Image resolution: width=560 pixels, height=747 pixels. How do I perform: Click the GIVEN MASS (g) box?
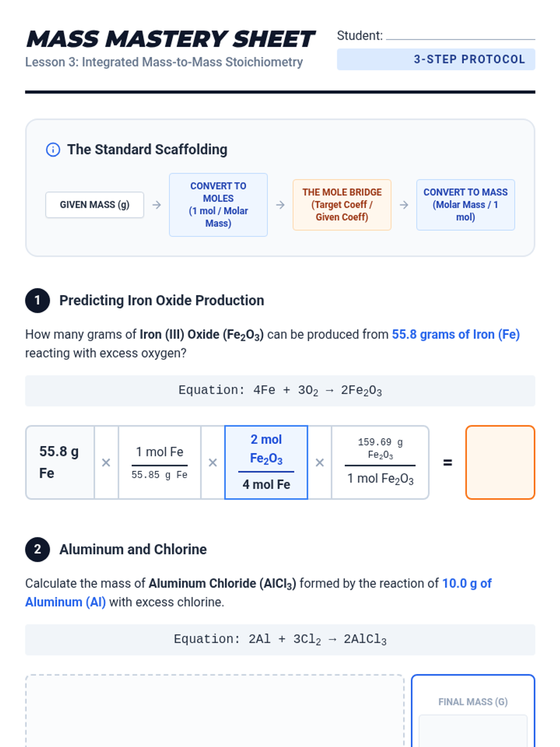pos(95,205)
